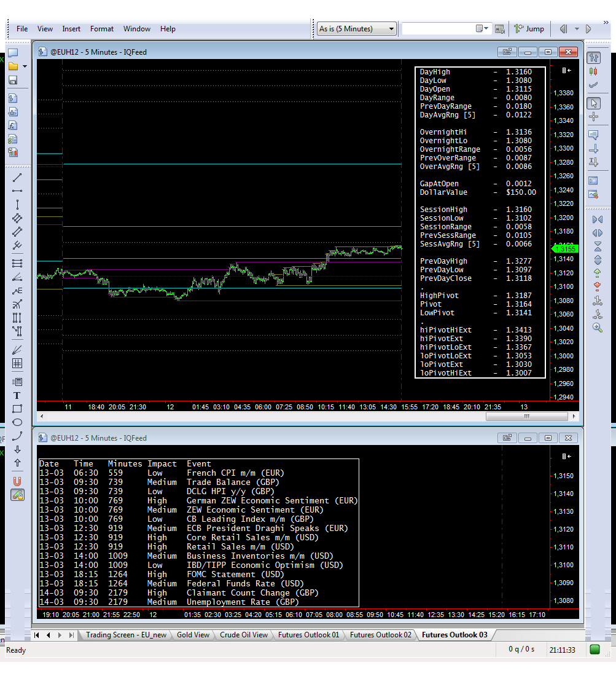Click the comment balloon tool icon

[594, 135]
